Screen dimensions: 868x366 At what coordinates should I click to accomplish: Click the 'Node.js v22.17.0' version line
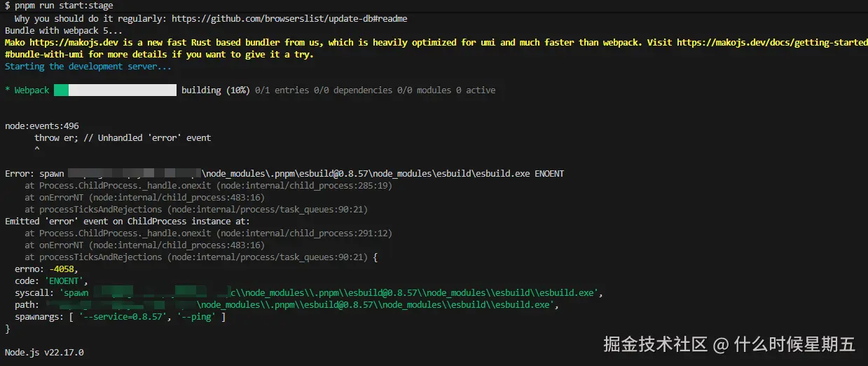(x=44, y=353)
